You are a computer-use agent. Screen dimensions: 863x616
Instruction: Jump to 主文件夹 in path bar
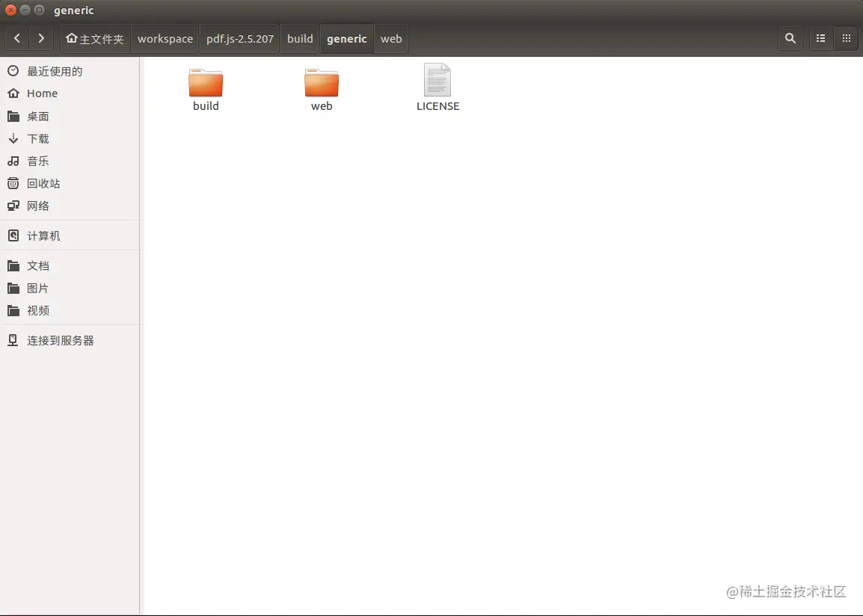(95, 39)
